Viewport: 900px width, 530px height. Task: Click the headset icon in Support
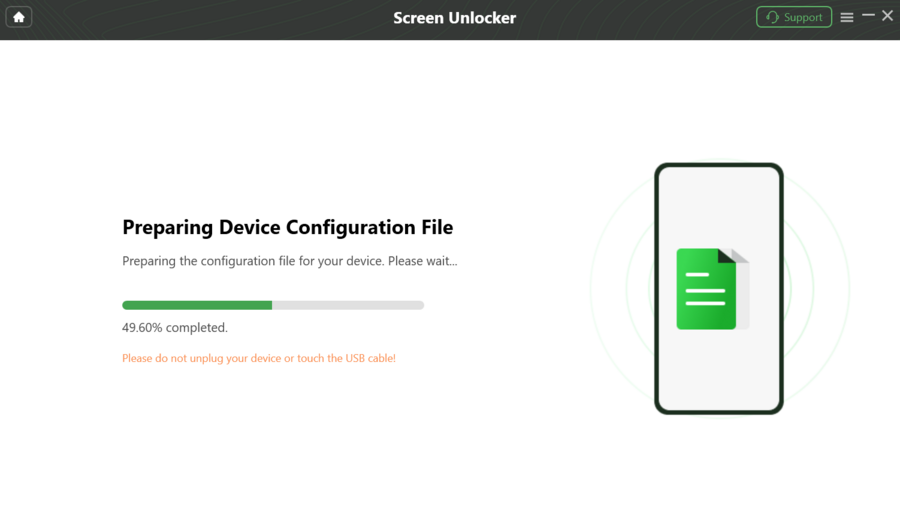[x=772, y=17]
